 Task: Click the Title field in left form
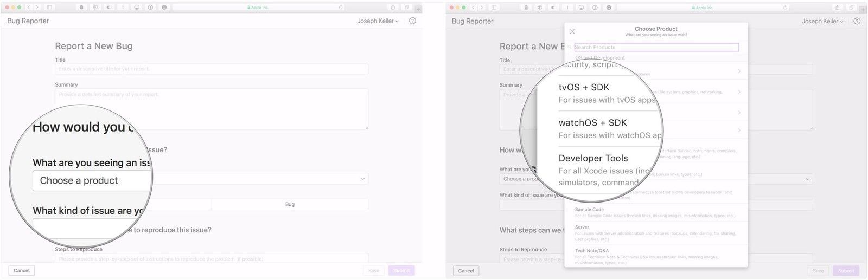point(211,69)
